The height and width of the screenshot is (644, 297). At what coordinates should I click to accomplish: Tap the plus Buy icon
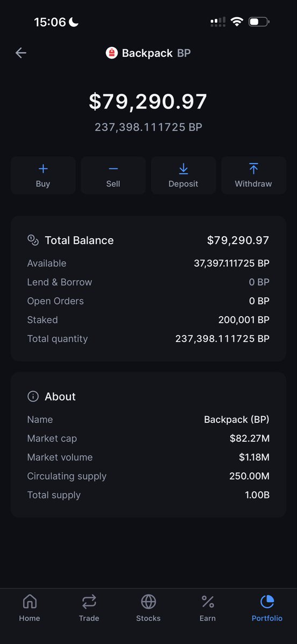(x=43, y=169)
